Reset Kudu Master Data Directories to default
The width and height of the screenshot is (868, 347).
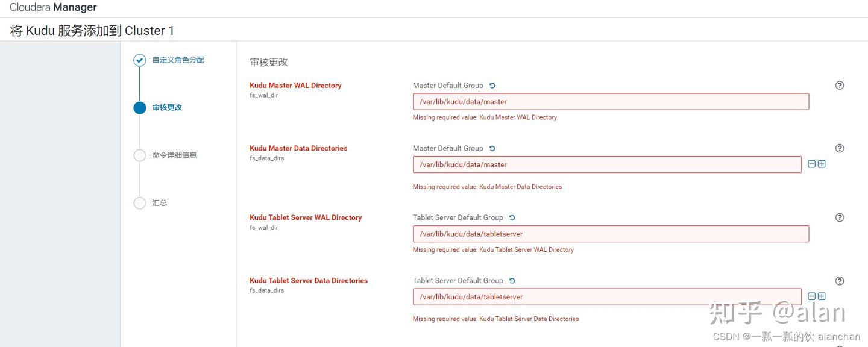(492, 148)
